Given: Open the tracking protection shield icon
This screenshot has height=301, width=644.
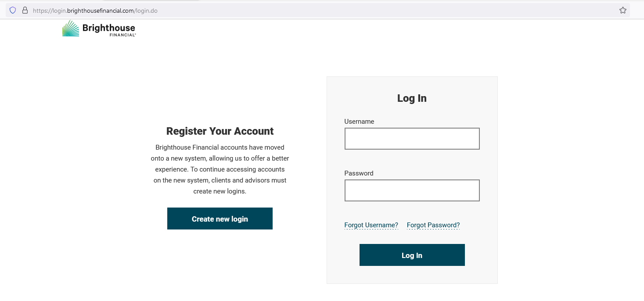Looking at the screenshot, I should tap(12, 10).
